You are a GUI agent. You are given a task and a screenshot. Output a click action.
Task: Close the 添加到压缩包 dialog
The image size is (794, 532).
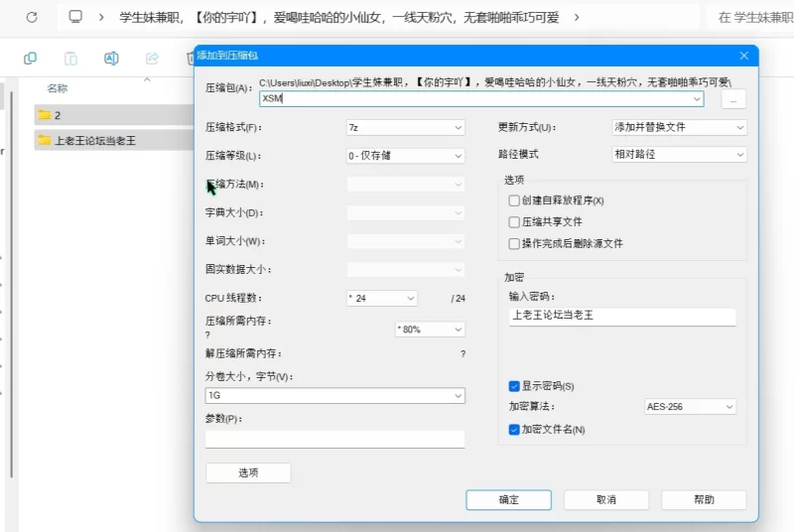pos(743,56)
